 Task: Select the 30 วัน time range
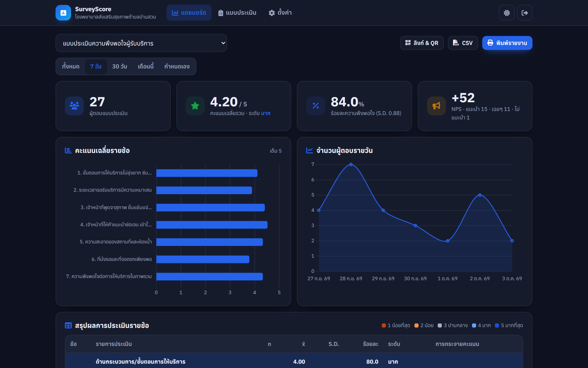120,67
